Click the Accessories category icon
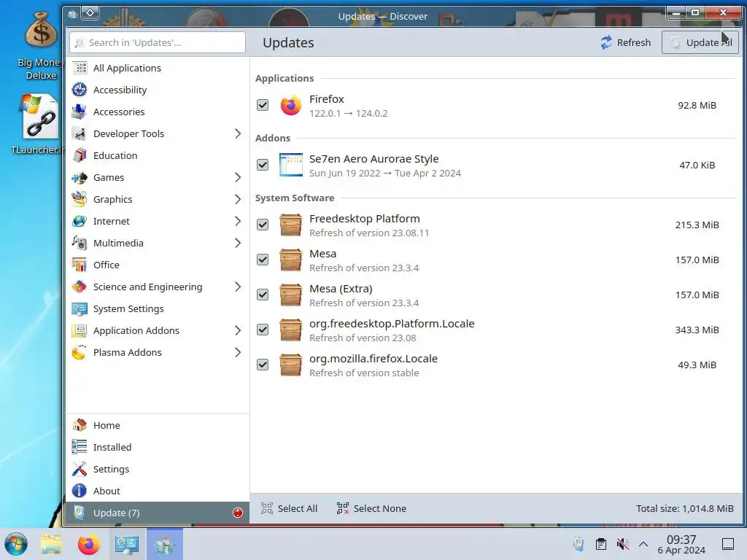Screen dimensions: 747x560 tap(79, 112)
